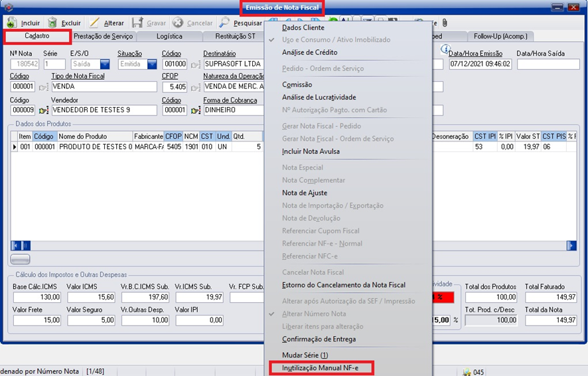Click the blue info icon near Data/Hora Emissão
The width and height of the screenshot is (588, 376).
point(445,50)
